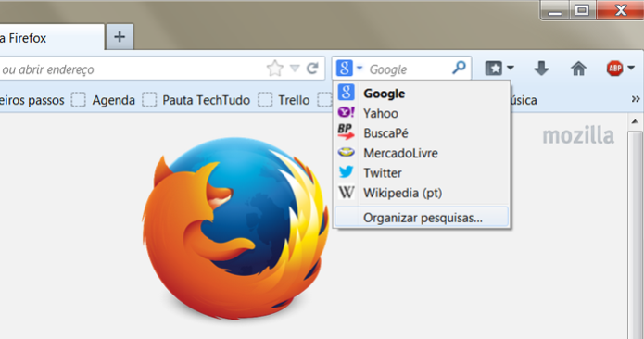Click the Google search engine icon in search bar

[344, 68]
